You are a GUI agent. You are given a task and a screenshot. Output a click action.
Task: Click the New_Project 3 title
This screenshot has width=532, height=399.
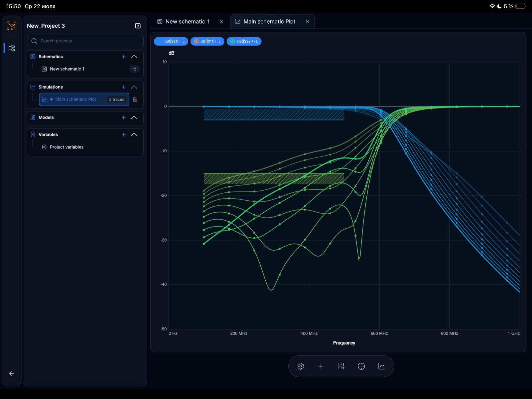46,26
